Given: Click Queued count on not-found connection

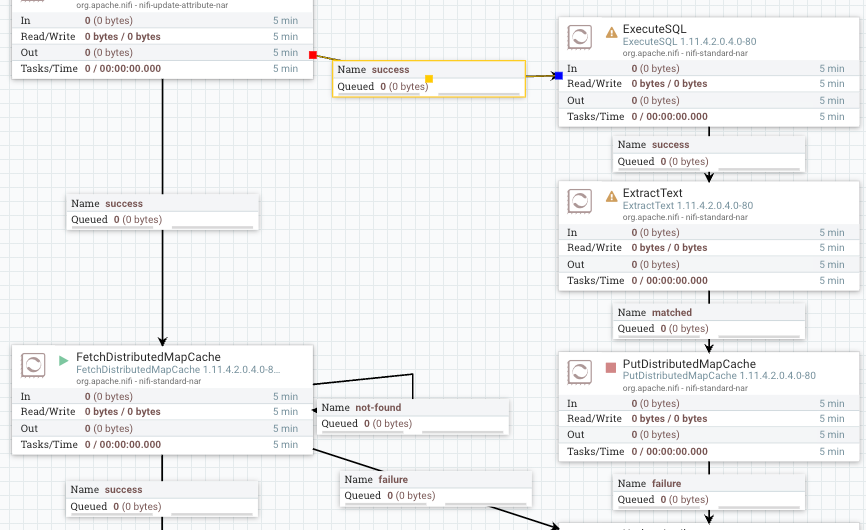Looking at the screenshot, I should (367, 423).
